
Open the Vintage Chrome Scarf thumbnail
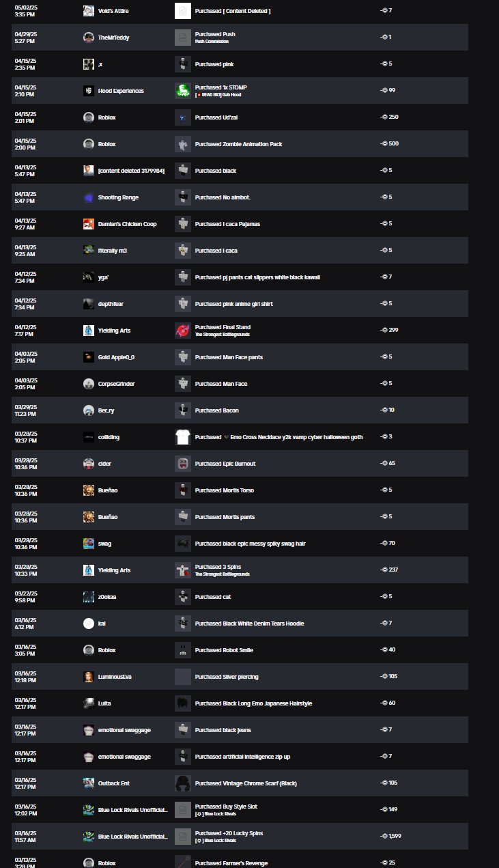tap(182, 783)
